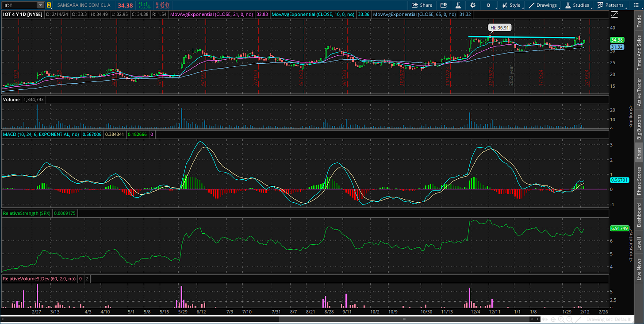
Task: Click the horizontal chart scrollbar track
Action: coord(270,319)
